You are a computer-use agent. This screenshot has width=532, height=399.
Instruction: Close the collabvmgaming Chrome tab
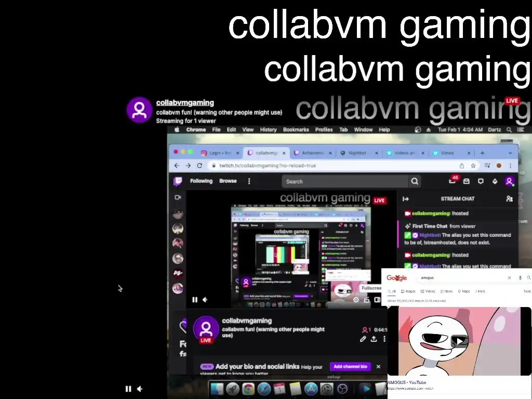pyautogui.click(x=284, y=153)
